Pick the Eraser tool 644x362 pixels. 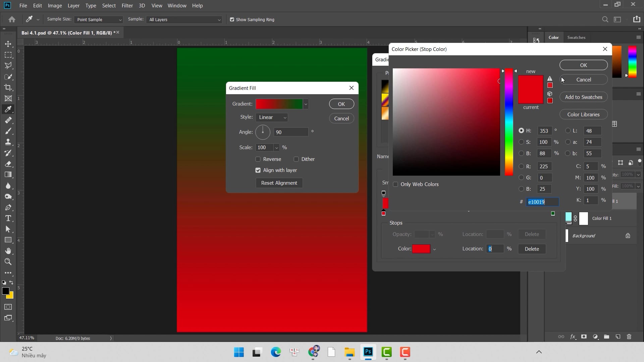[x=8, y=164]
